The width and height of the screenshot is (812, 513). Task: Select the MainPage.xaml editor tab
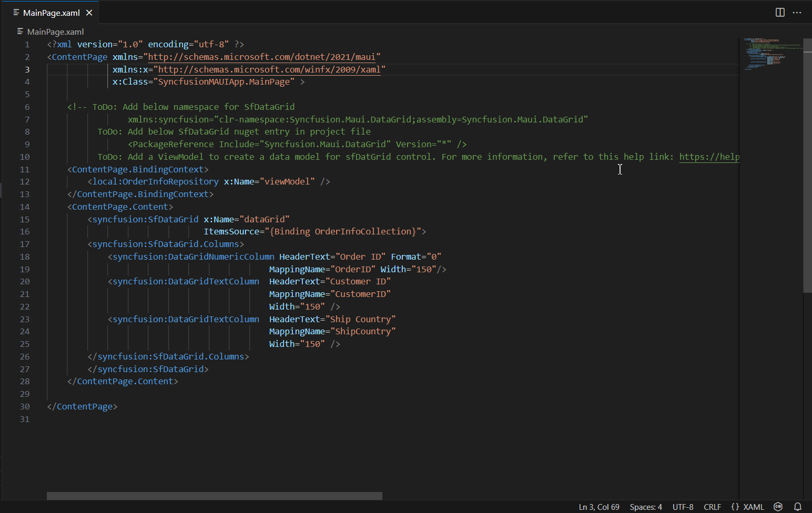click(51, 13)
